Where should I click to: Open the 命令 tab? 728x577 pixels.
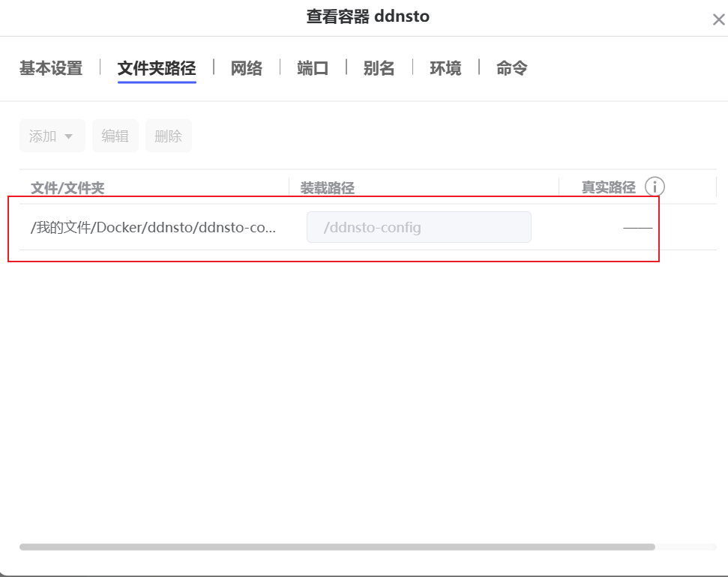click(x=511, y=68)
